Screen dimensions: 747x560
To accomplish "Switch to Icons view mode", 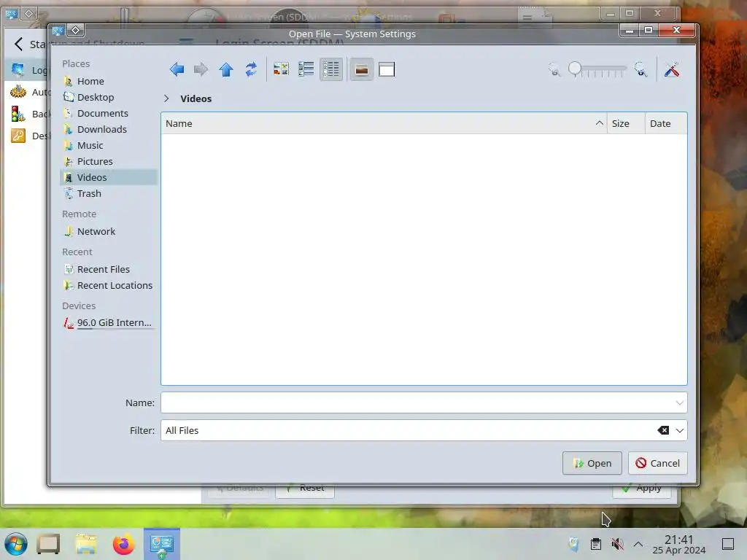I will (x=281, y=69).
